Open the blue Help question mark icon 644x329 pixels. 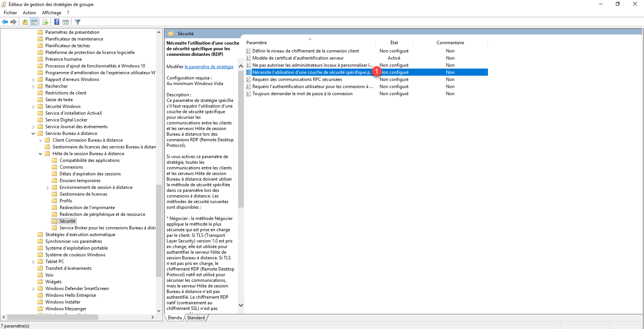[57, 22]
